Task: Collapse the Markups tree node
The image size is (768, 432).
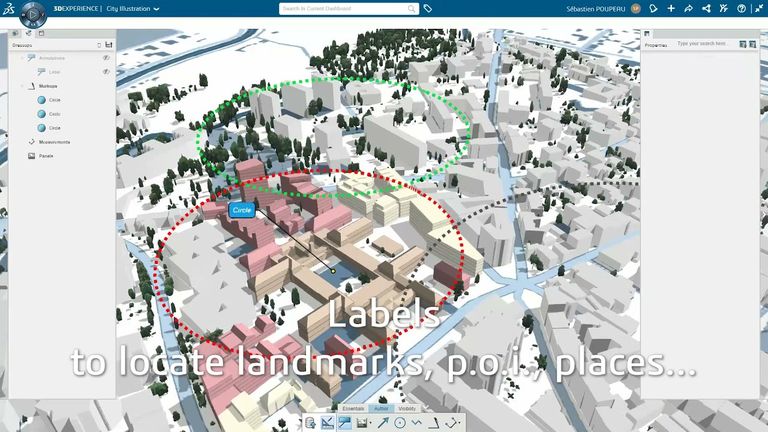Action: point(22,87)
